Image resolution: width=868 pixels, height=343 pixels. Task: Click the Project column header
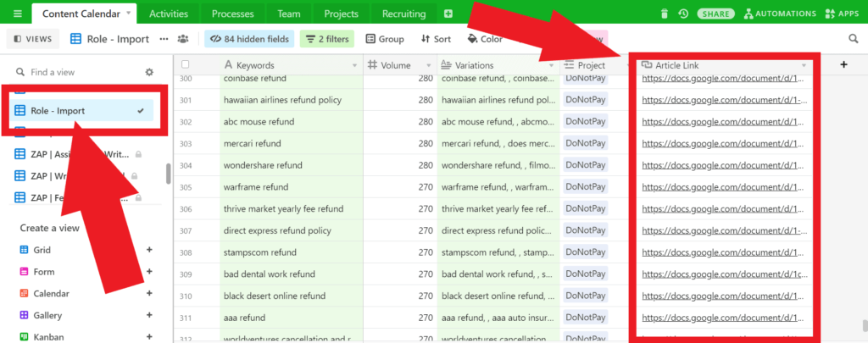596,65
